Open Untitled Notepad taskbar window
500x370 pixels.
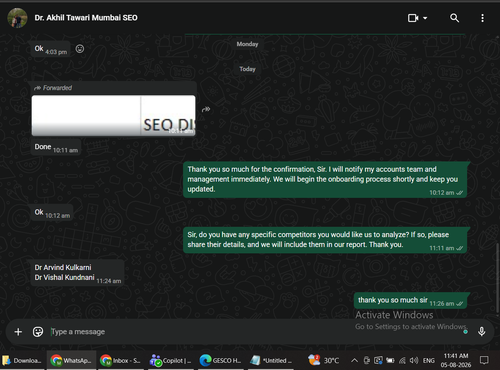[x=270, y=360]
